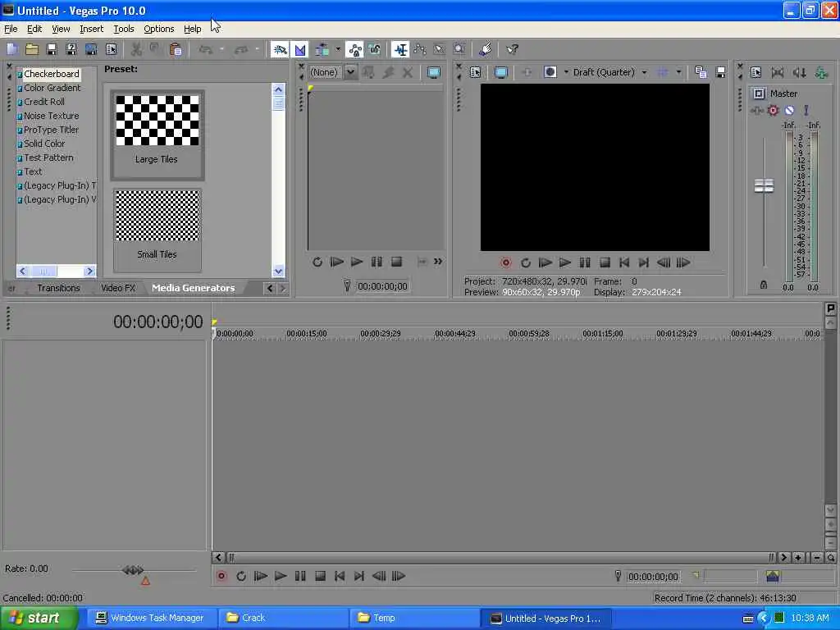Screen dimensions: 840x630
Task: Pause playback in the trimmer transport
Action: pos(377,262)
